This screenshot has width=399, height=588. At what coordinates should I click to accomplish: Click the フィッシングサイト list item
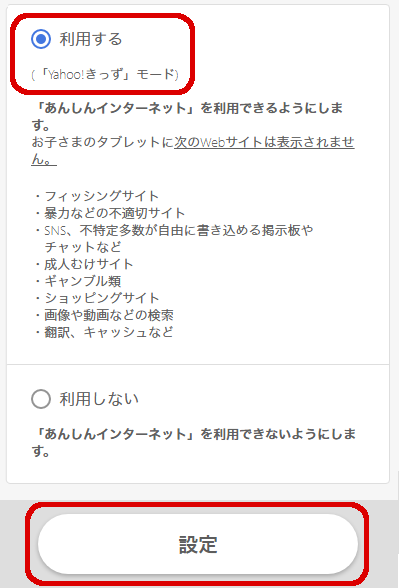(x=97, y=196)
